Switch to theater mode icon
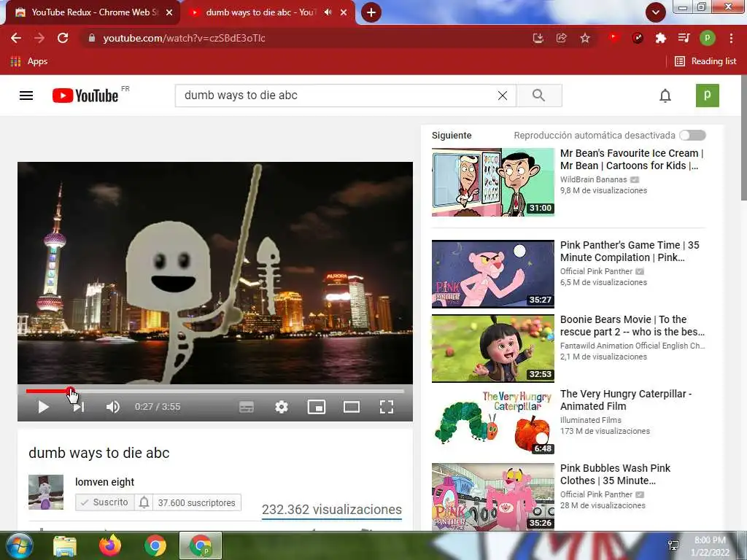Viewport: 747px width, 560px height. (352, 407)
